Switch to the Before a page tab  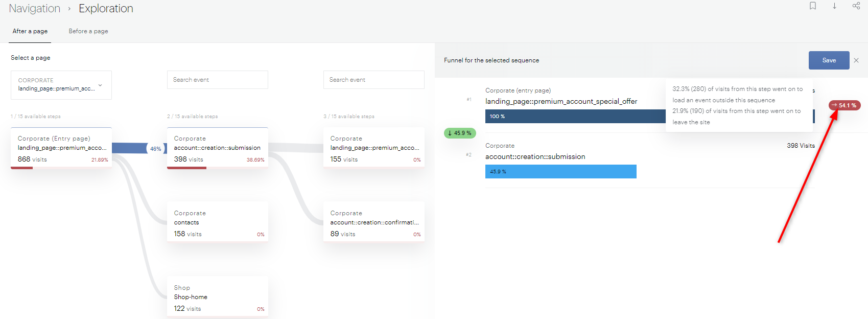(x=88, y=31)
